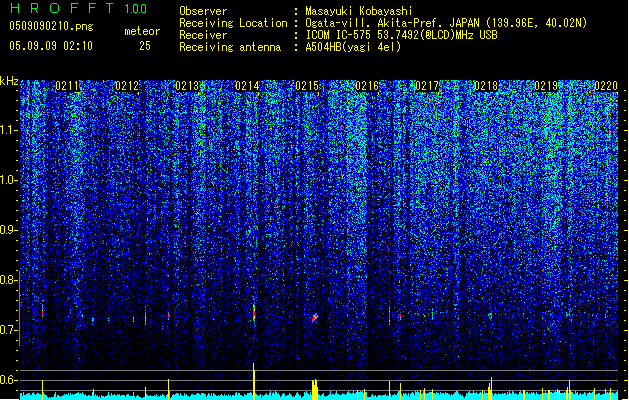The width and height of the screenshot is (629, 400).
Task: Click the slanted meteor echo at 0215
Action: (x=315, y=317)
